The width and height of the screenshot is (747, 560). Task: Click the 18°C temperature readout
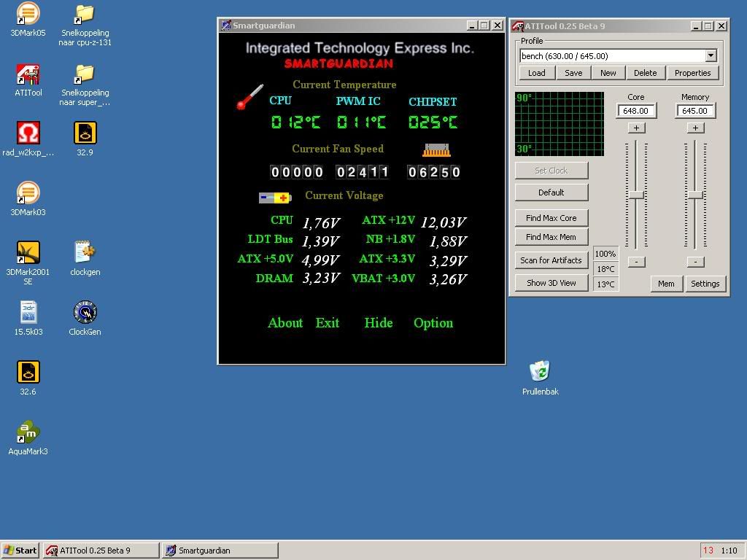(605, 269)
